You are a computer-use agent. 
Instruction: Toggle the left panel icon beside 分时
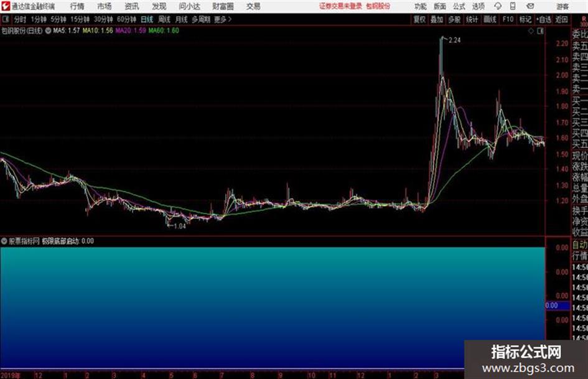pos(6,19)
